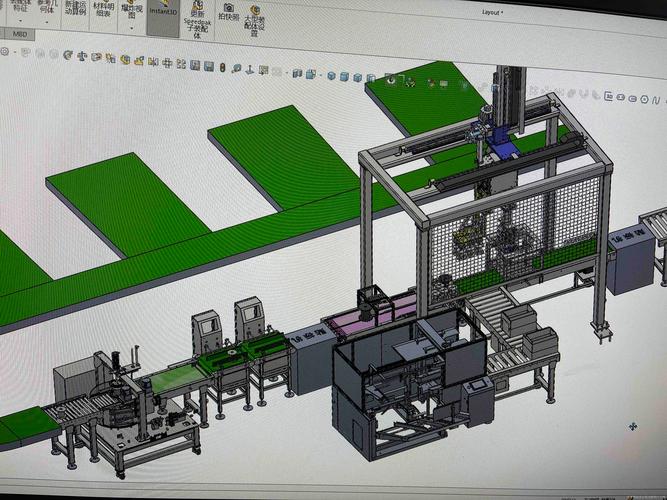Click the 拍快照 snapshot camera button
Image resolution: width=667 pixels, height=500 pixels.
pyautogui.click(x=229, y=12)
